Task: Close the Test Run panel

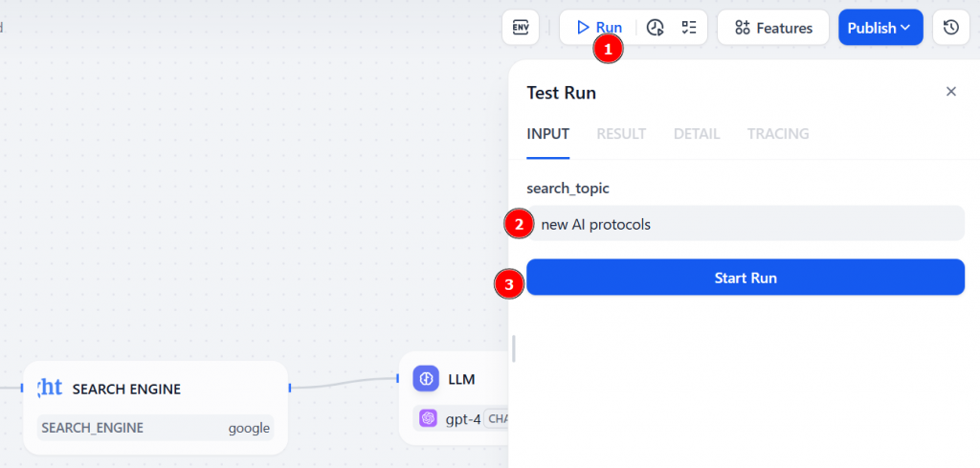Action: coord(950,92)
